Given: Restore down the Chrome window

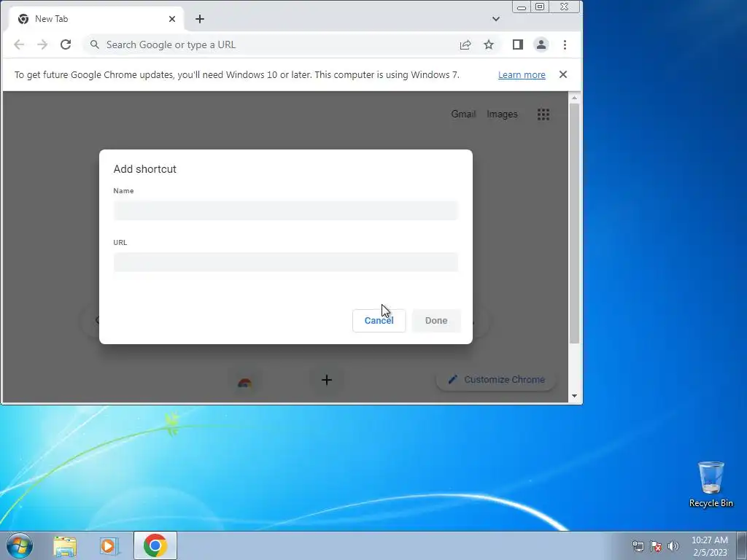Looking at the screenshot, I should pyautogui.click(x=540, y=7).
